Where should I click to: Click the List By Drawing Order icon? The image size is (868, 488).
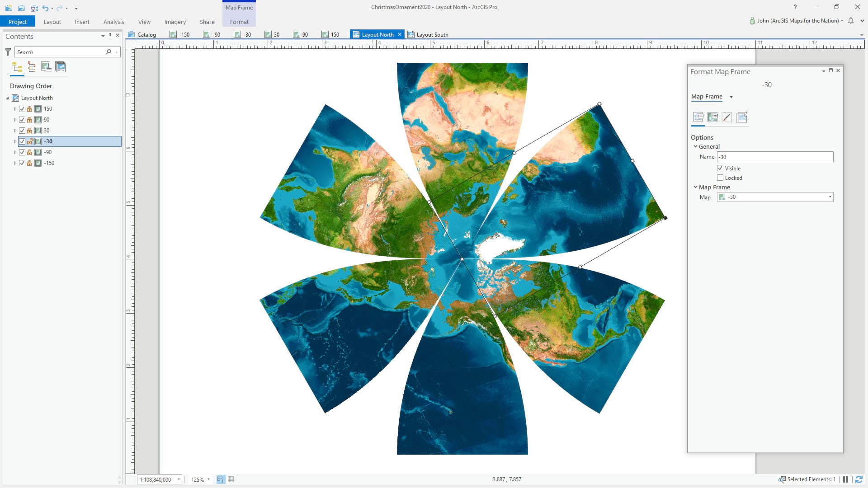click(17, 67)
